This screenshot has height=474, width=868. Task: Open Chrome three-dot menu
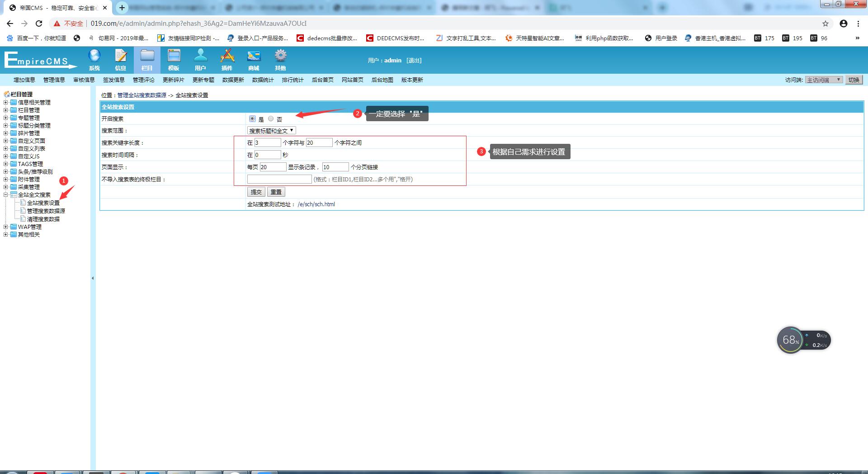[x=858, y=24]
